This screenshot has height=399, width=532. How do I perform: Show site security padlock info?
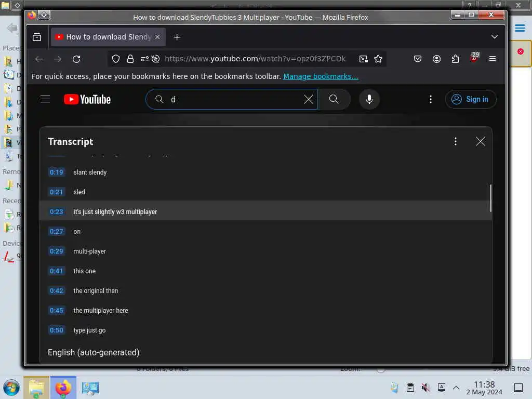click(x=130, y=59)
